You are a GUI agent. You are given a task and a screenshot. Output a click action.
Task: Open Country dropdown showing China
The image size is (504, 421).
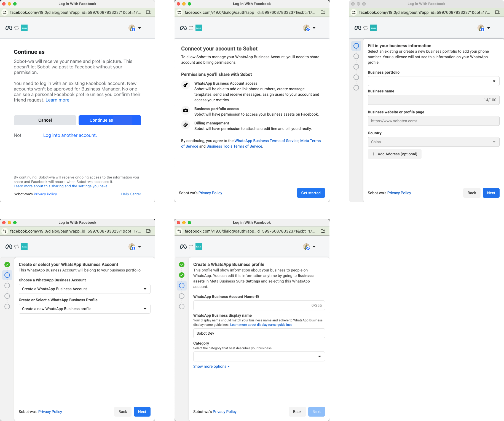[434, 142]
